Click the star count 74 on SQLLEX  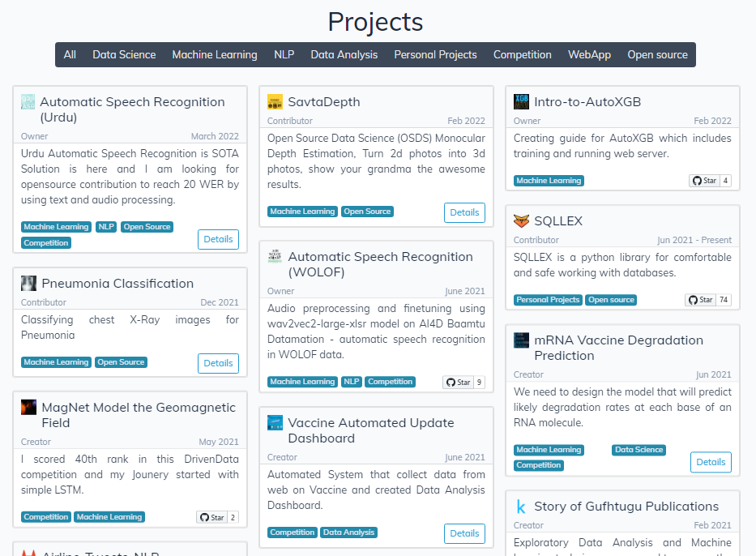[x=724, y=300]
